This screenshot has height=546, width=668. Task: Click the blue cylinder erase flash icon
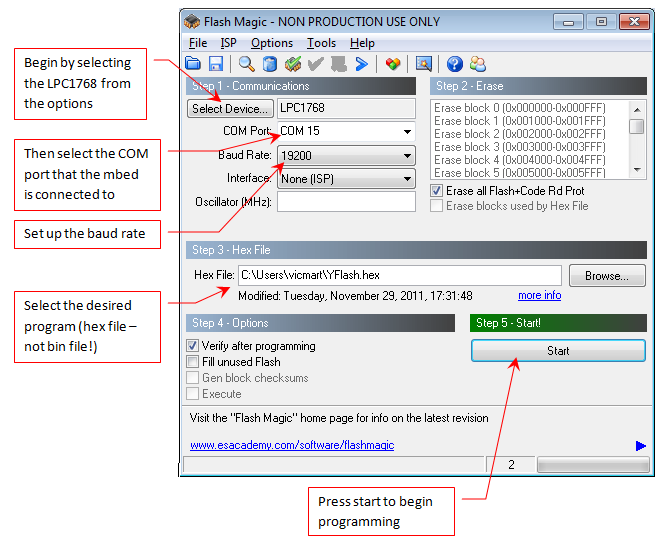click(x=270, y=65)
